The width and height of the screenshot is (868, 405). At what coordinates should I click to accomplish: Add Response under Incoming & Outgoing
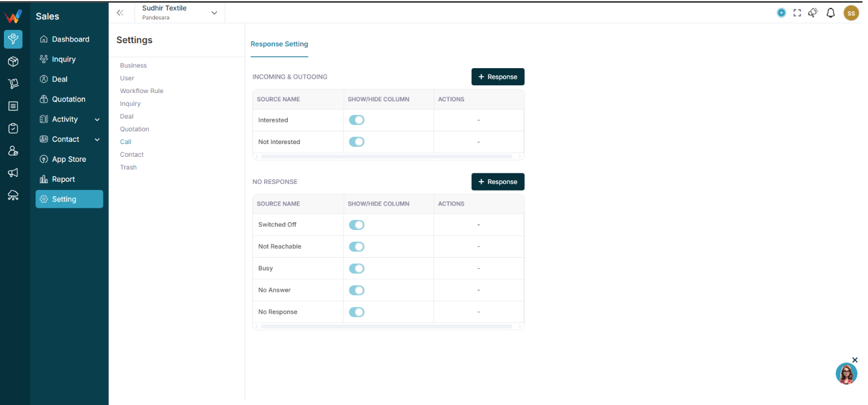coord(498,77)
